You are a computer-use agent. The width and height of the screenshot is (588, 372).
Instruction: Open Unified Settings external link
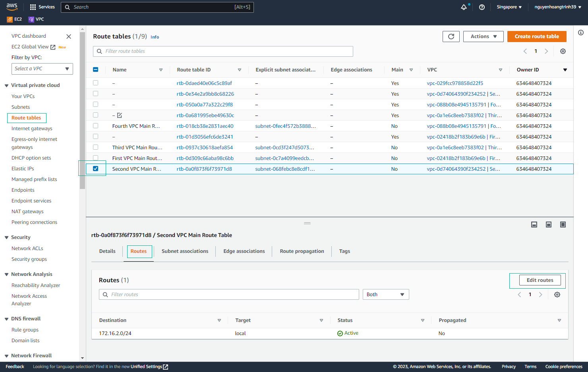click(149, 367)
